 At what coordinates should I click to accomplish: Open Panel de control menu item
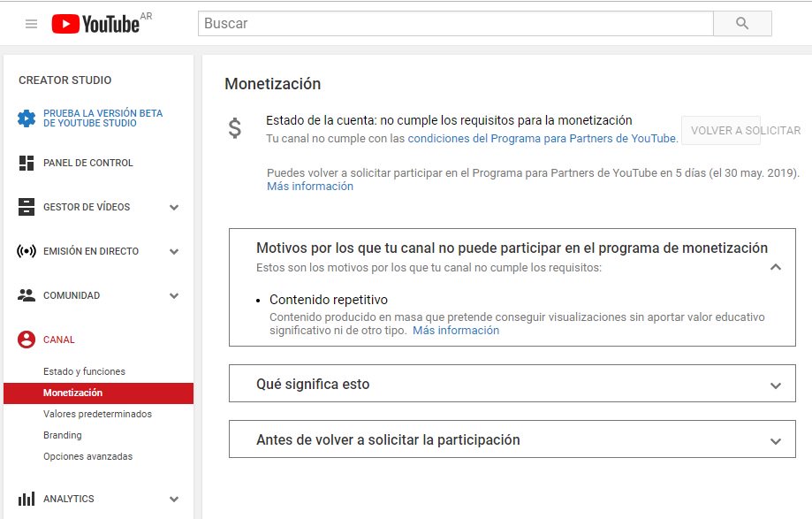pyautogui.click(x=88, y=163)
